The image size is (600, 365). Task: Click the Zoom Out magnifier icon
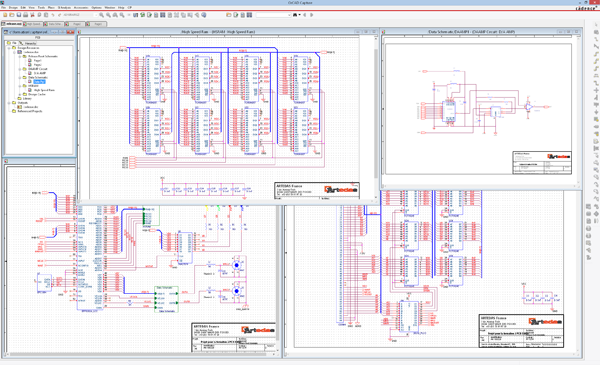pyautogui.click(x=108, y=15)
